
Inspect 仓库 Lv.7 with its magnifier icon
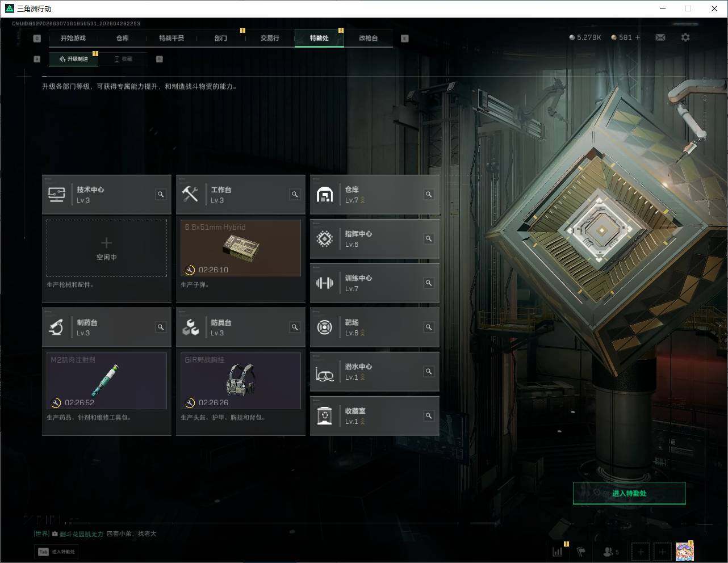[429, 195]
